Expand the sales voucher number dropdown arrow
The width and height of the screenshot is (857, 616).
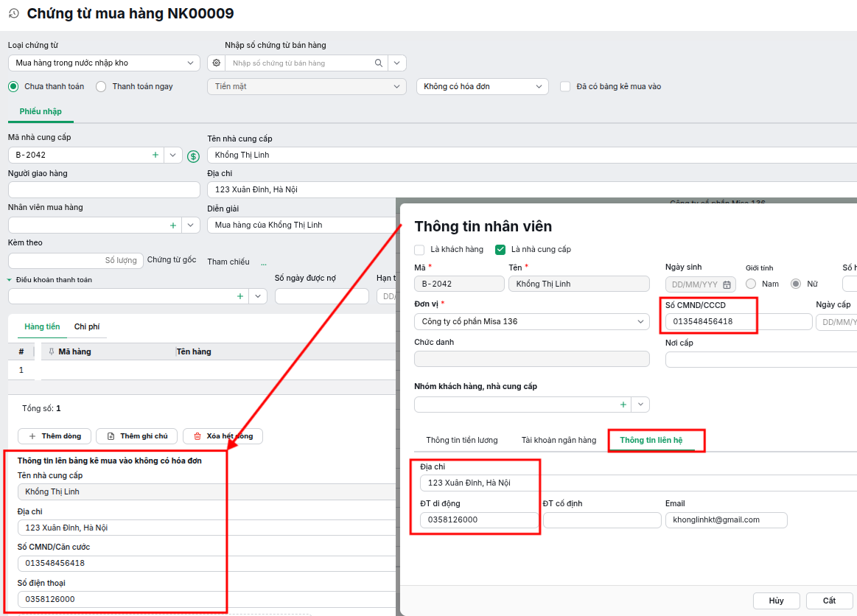pos(396,63)
